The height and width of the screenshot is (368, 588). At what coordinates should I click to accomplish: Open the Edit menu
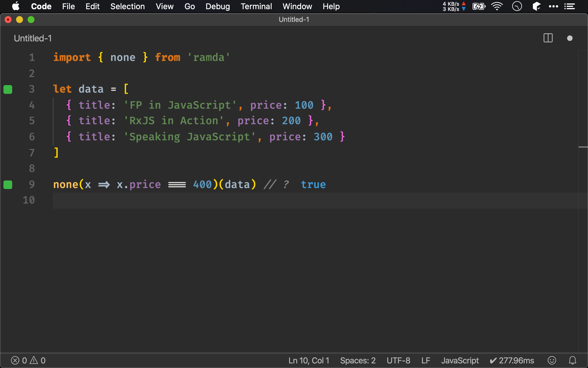(x=92, y=6)
